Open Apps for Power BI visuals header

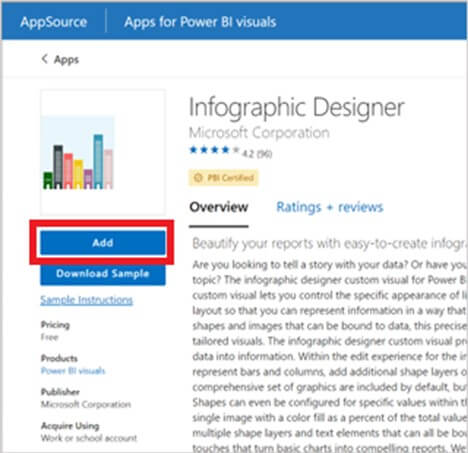pos(200,22)
